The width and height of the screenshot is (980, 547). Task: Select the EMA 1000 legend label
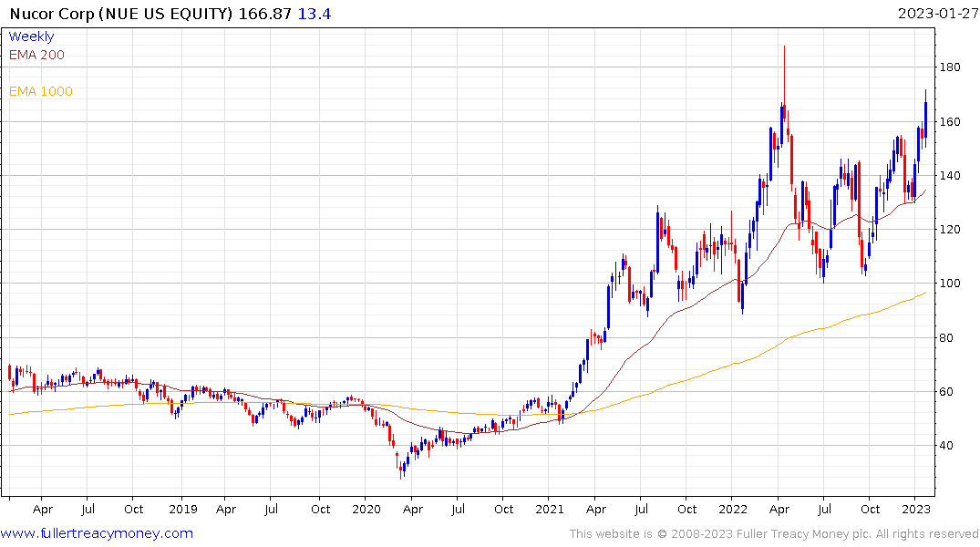coord(41,91)
